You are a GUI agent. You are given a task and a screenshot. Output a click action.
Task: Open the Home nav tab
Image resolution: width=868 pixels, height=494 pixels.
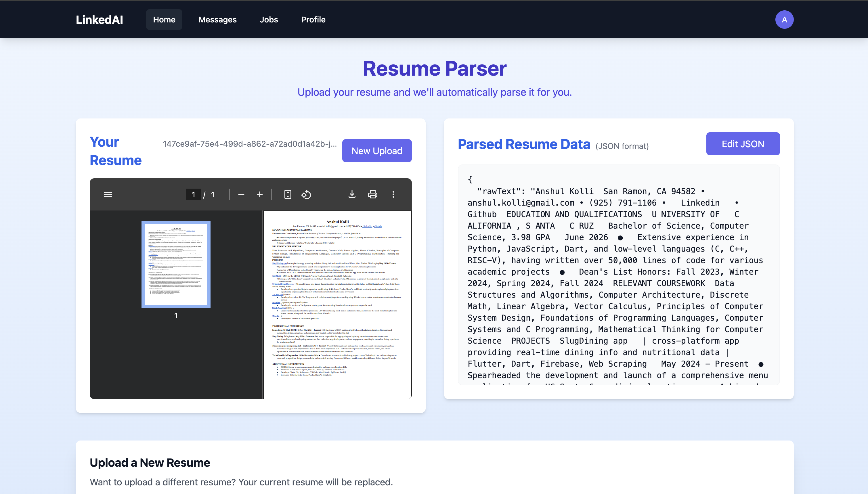(x=164, y=20)
